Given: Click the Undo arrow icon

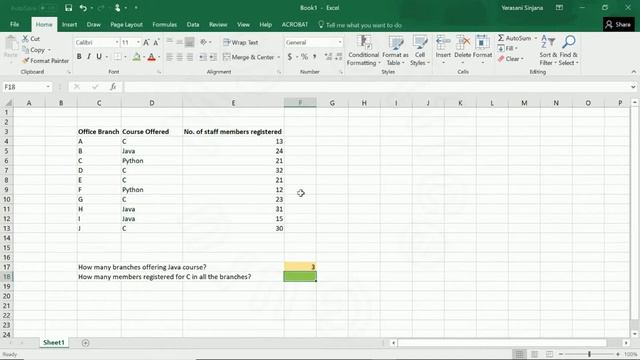Looking at the screenshot, I should point(83,8).
